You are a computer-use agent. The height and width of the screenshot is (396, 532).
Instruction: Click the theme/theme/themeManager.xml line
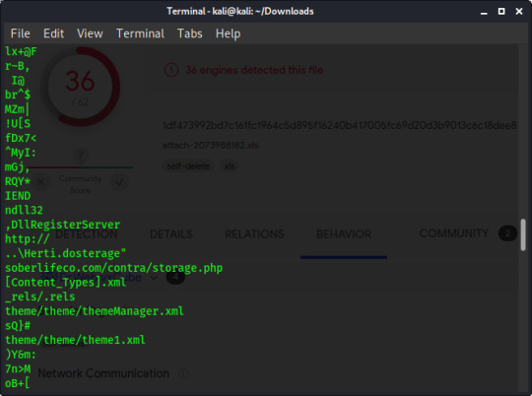click(x=95, y=311)
